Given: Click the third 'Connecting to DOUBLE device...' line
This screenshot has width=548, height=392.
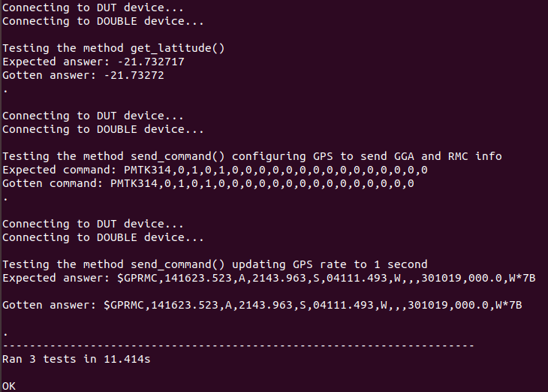Looking at the screenshot, I should pyautogui.click(x=103, y=237).
